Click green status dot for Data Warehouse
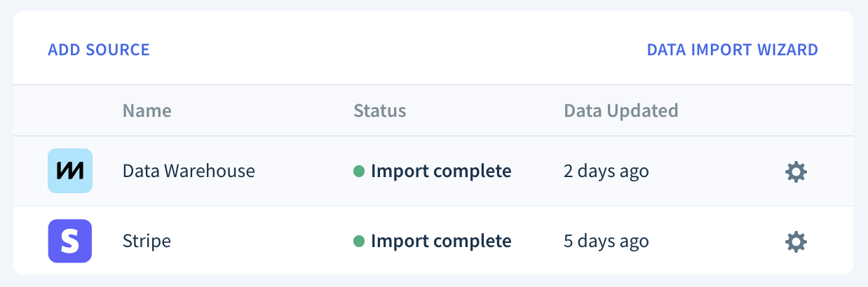The image size is (868, 287). pyautogui.click(x=359, y=171)
